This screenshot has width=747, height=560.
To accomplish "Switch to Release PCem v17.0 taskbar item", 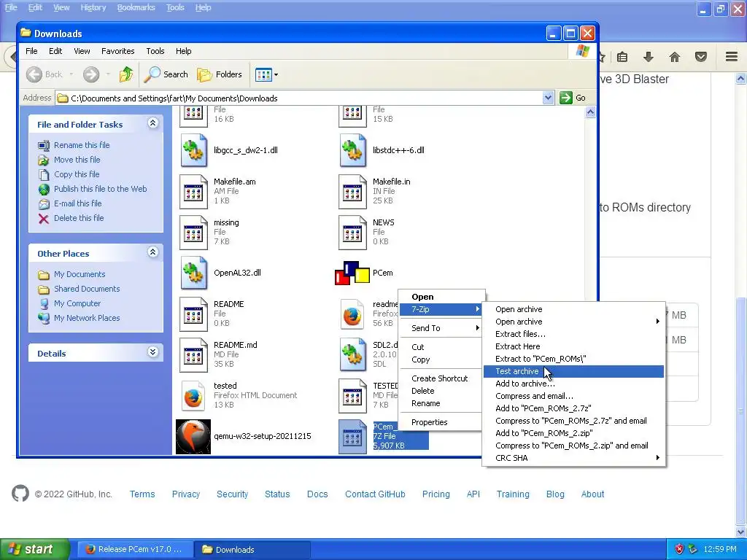I will (135, 550).
